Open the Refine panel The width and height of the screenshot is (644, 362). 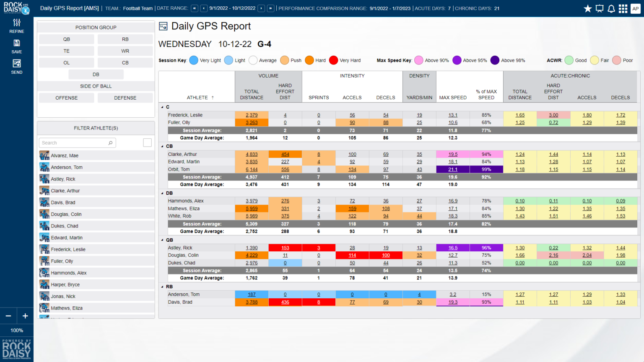(x=17, y=26)
